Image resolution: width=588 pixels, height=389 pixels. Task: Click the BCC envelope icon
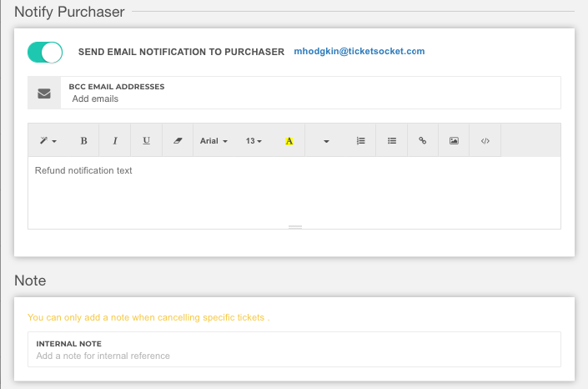coord(44,93)
